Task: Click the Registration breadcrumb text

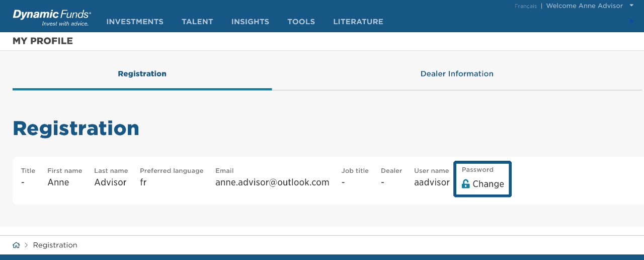Action: tap(55, 245)
